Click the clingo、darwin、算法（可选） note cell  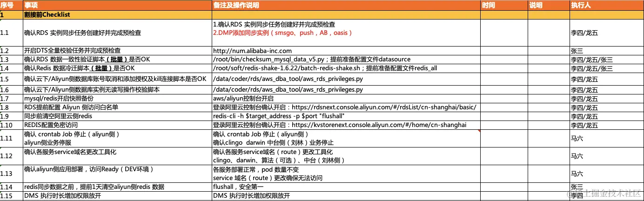point(346,156)
